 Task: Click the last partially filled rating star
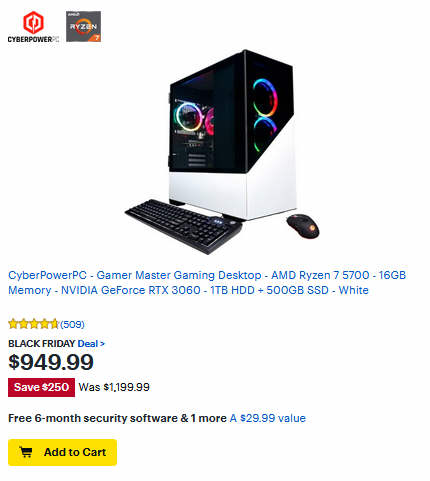click(x=54, y=324)
